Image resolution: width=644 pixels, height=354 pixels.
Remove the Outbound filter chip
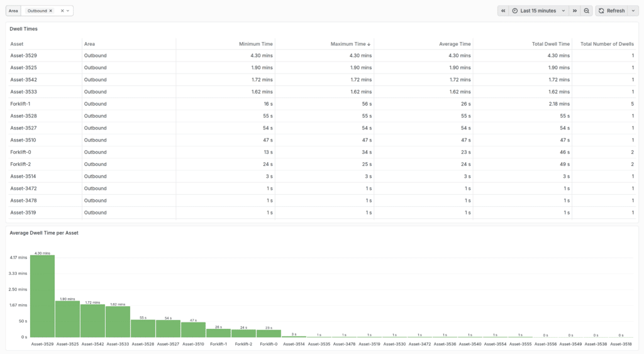click(x=50, y=11)
